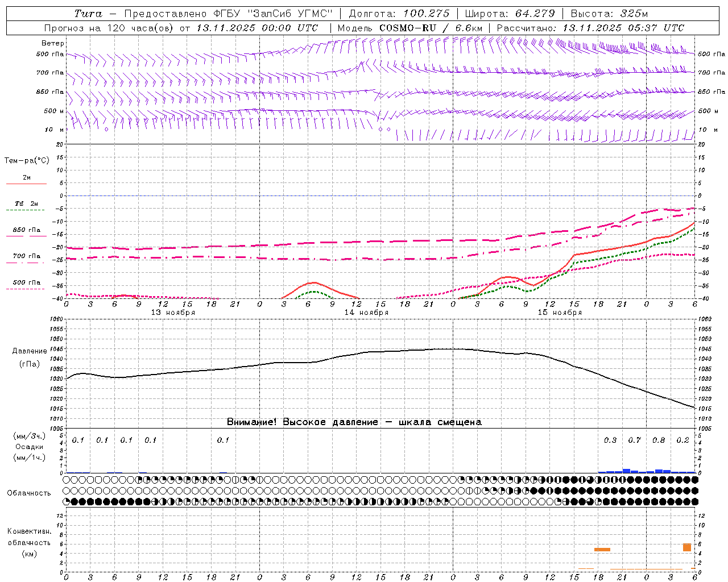This screenshot has width=728, height=582.
Task: Click the (мм/1ч.) precipitation unit label
Action: click(x=30, y=458)
